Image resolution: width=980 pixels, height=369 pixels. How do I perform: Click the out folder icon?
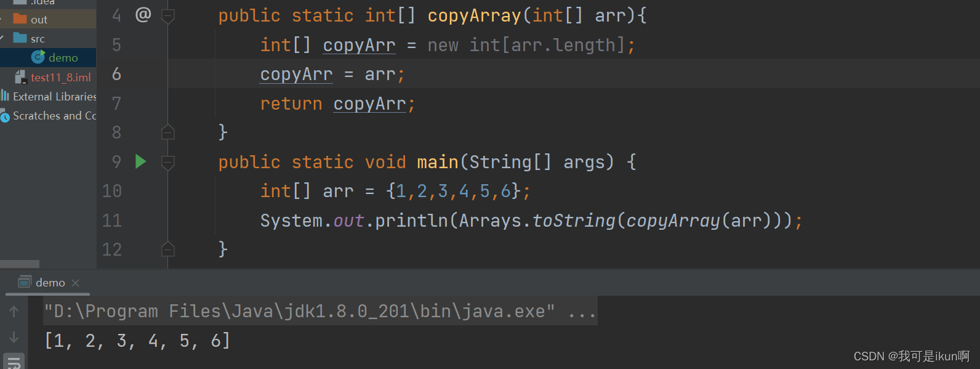[20, 18]
